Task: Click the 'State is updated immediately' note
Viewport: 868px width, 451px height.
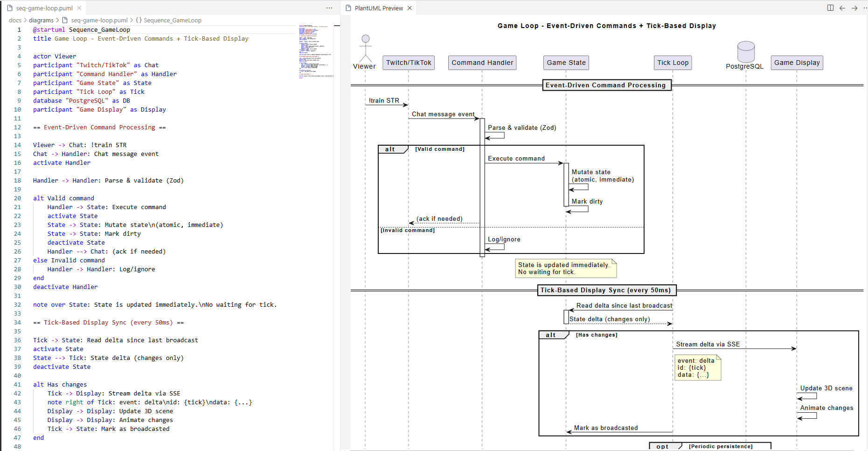Action: [x=566, y=268]
